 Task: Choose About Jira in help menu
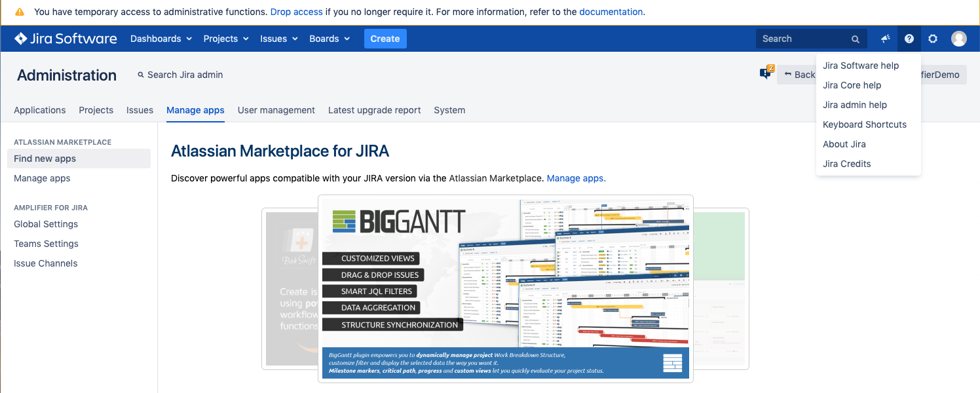click(844, 144)
